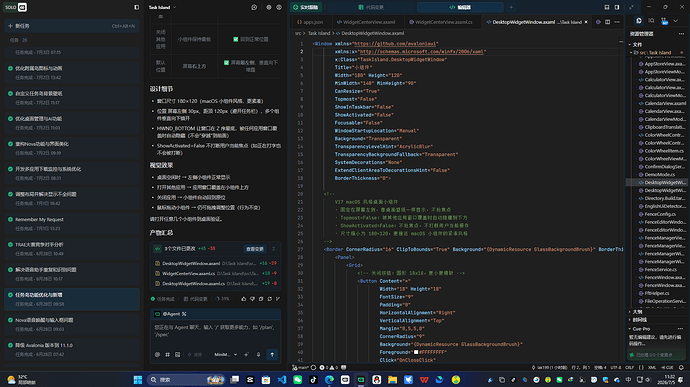Open the search icon in the right sidebar
This screenshot has width=690, height=387.
pyautogui.click(x=651, y=21)
